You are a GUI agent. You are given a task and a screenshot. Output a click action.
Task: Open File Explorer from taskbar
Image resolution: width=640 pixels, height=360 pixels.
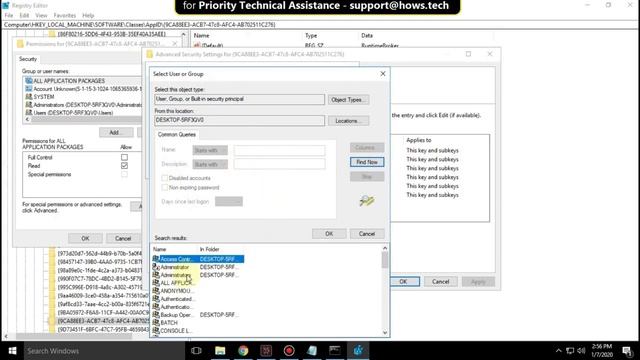[x=220, y=351]
